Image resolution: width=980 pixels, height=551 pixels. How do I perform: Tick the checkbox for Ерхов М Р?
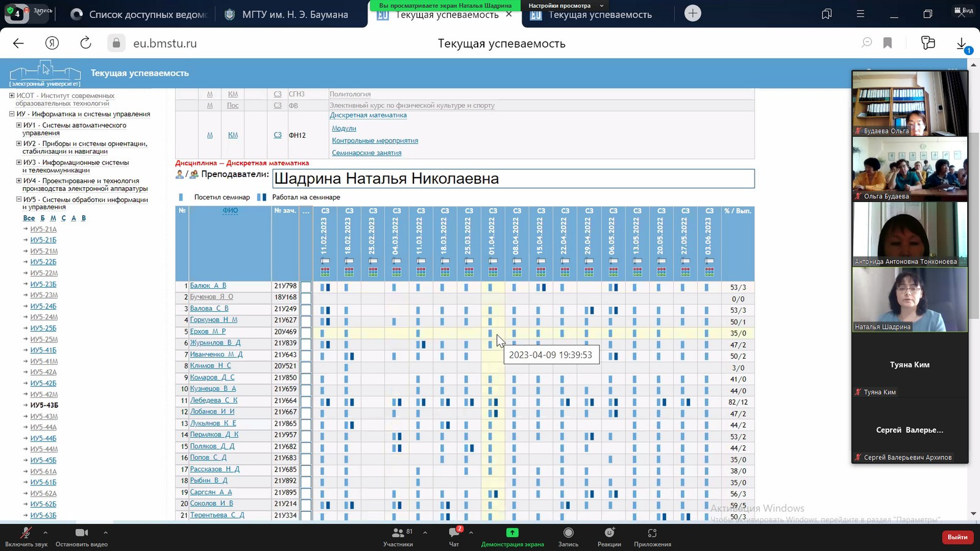306,332
